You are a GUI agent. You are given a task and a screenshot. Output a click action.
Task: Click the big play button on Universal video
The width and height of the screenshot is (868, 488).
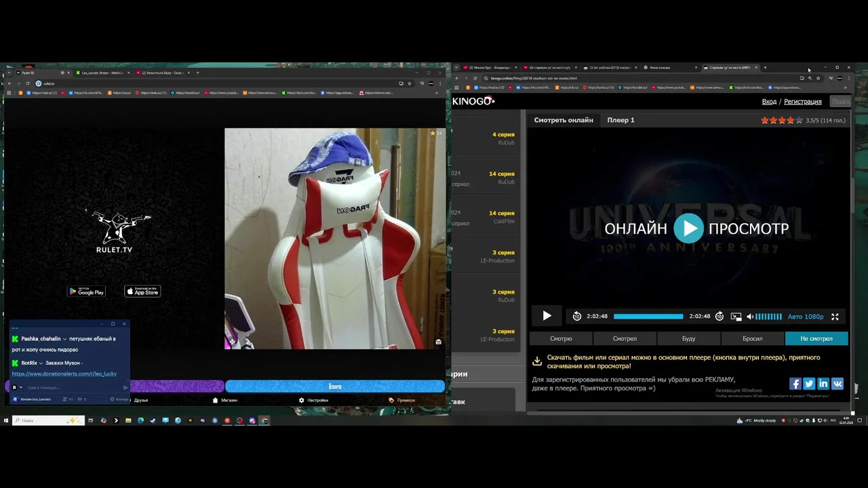[x=689, y=228]
